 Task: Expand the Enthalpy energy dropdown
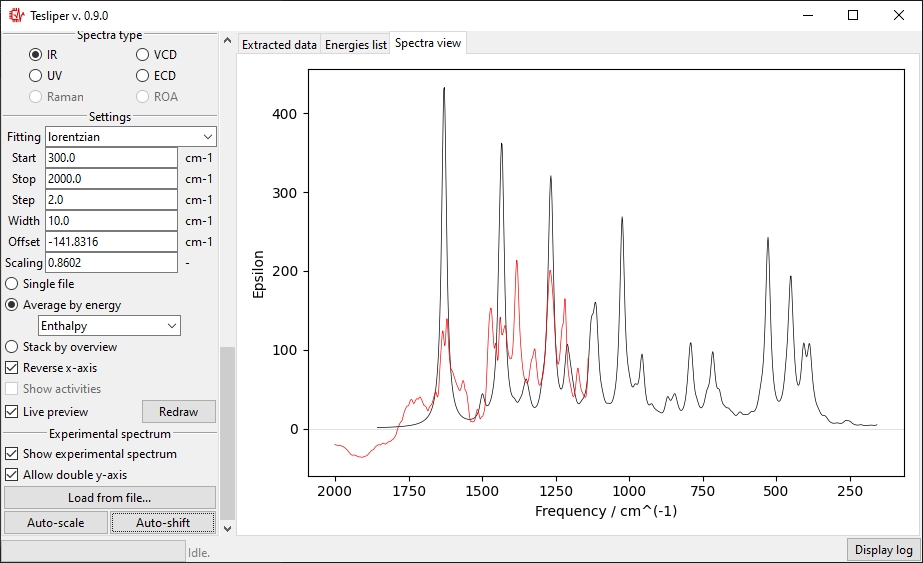(109, 326)
